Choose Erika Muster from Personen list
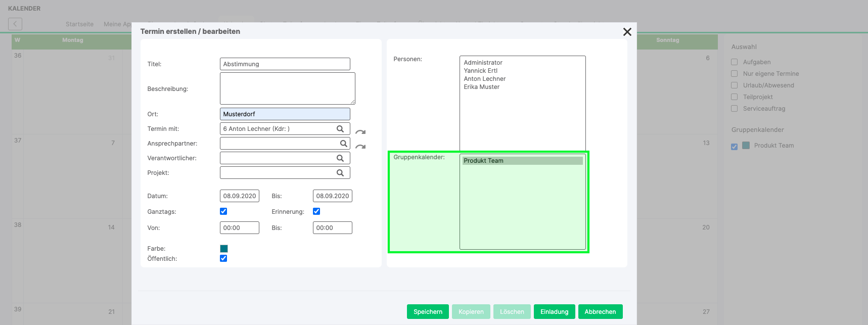 click(x=481, y=87)
